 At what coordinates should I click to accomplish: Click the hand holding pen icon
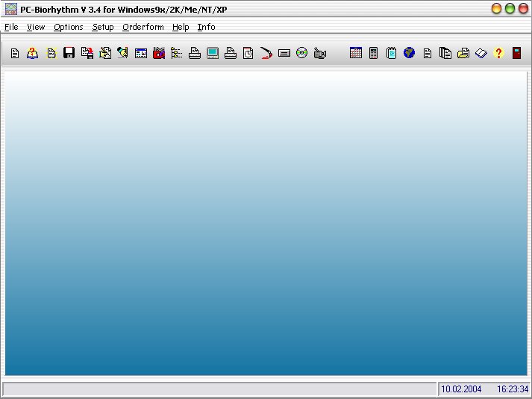tap(122, 53)
